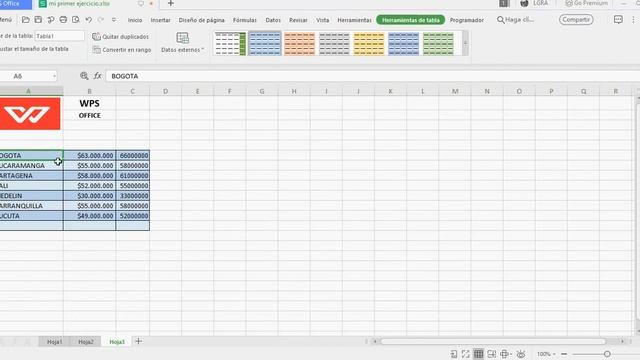The height and width of the screenshot is (360, 640).
Task: Click Quitar duplicados
Action: pyautogui.click(x=120, y=37)
